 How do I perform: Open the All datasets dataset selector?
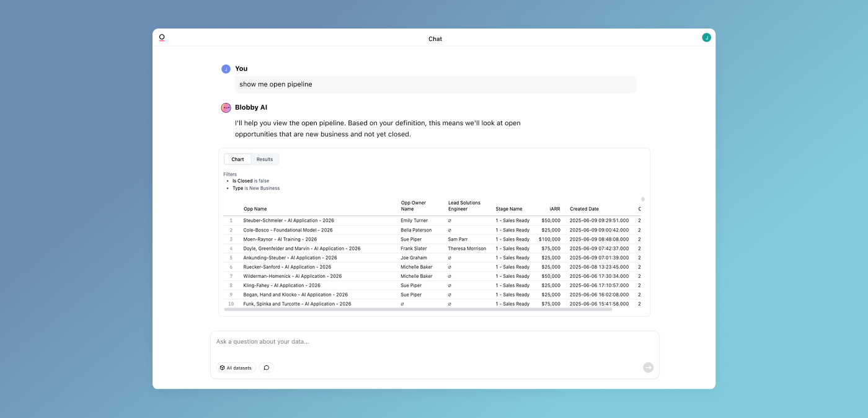(x=236, y=367)
